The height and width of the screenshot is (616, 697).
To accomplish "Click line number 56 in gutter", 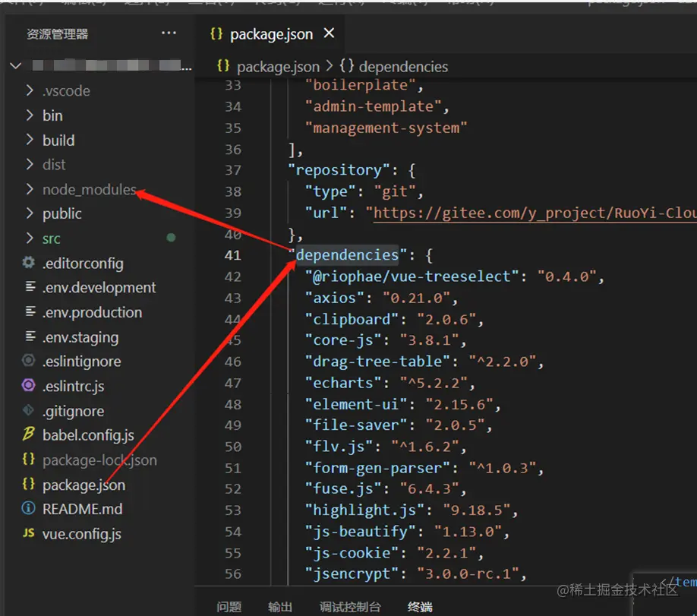I will point(233,574).
